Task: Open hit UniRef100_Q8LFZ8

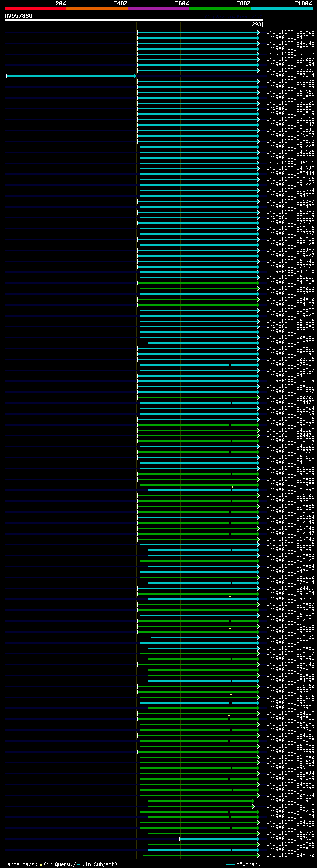Action: pyautogui.click(x=290, y=32)
